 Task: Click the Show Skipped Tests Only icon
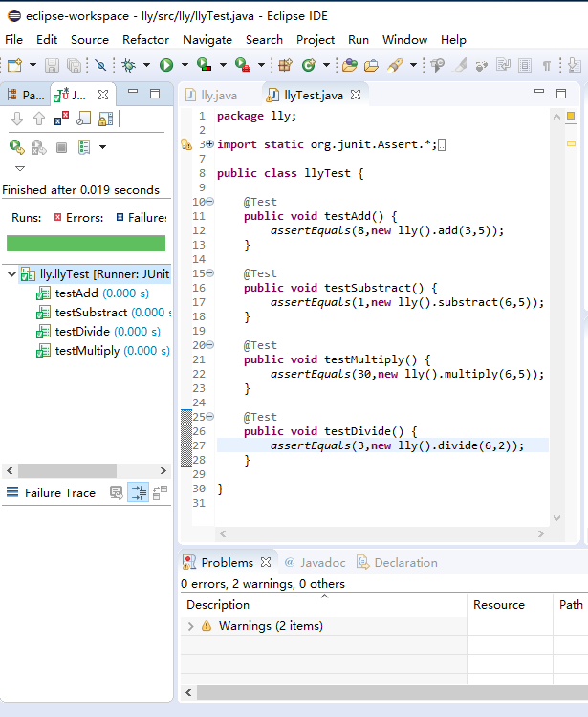[x=84, y=119]
